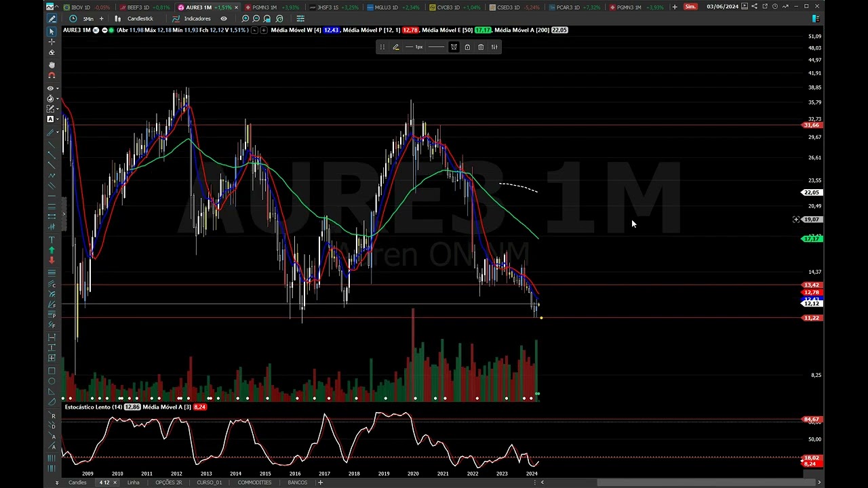Close the AURE3 1M tab
This screenshot has width=868, height=488.
tap(237, 7)
